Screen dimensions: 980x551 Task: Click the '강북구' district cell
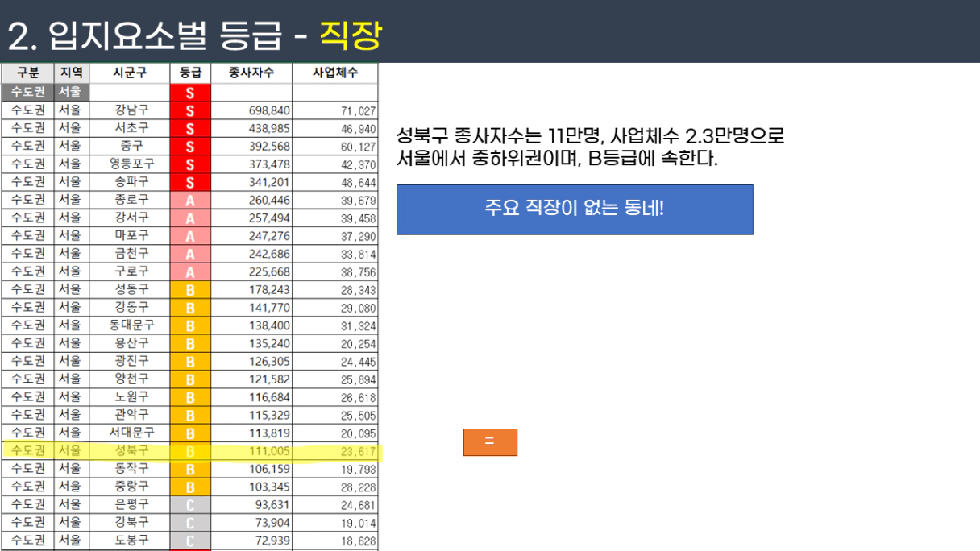[131, 522]
